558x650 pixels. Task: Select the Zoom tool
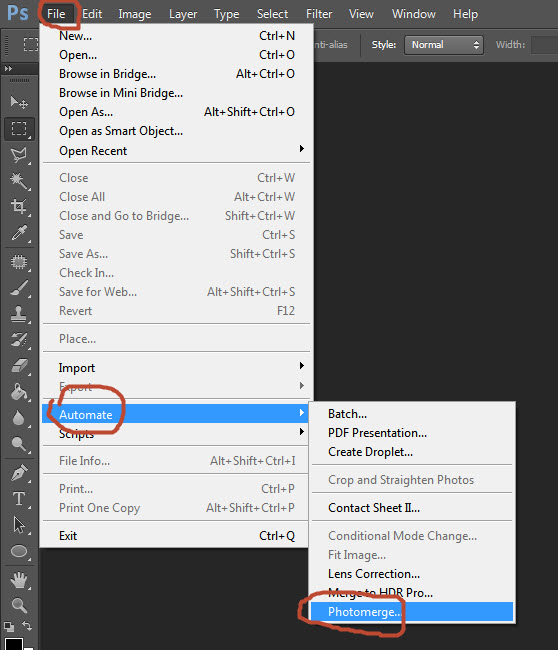[19, 606]
